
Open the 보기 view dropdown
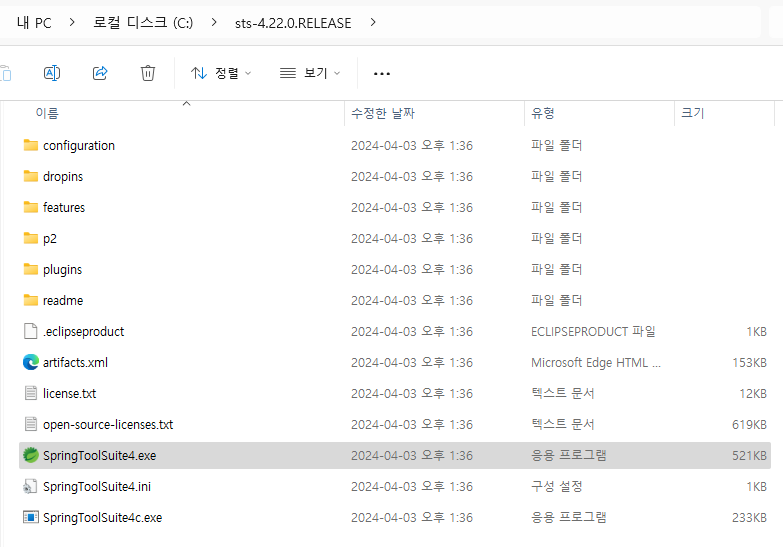pos(310,73)
